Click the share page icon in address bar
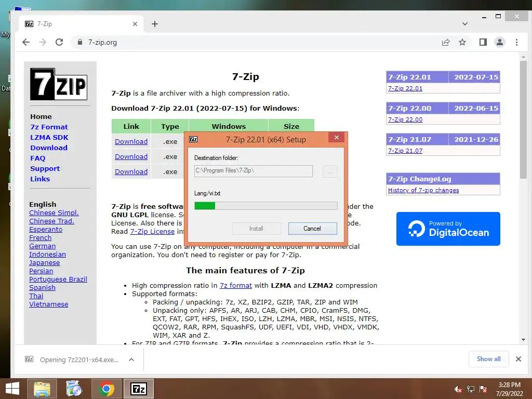Screen dimensions: 532x399 click(446, 42)
